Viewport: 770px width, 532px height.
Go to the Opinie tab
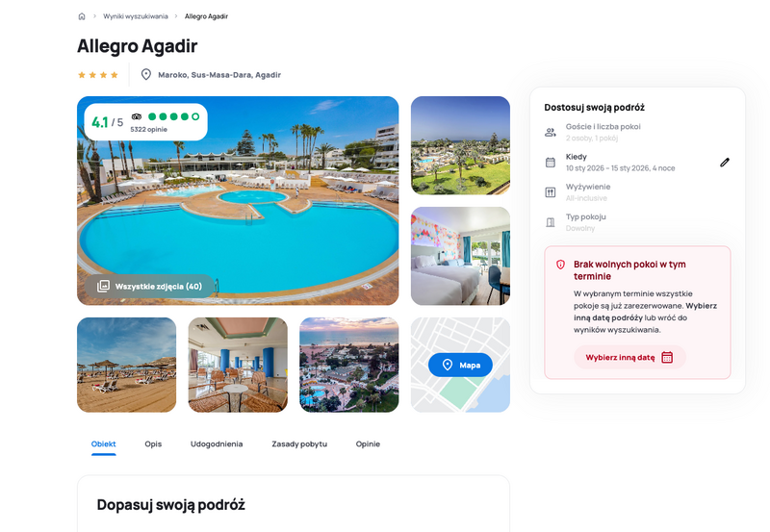pyautogui.click(x=368, y=443)
